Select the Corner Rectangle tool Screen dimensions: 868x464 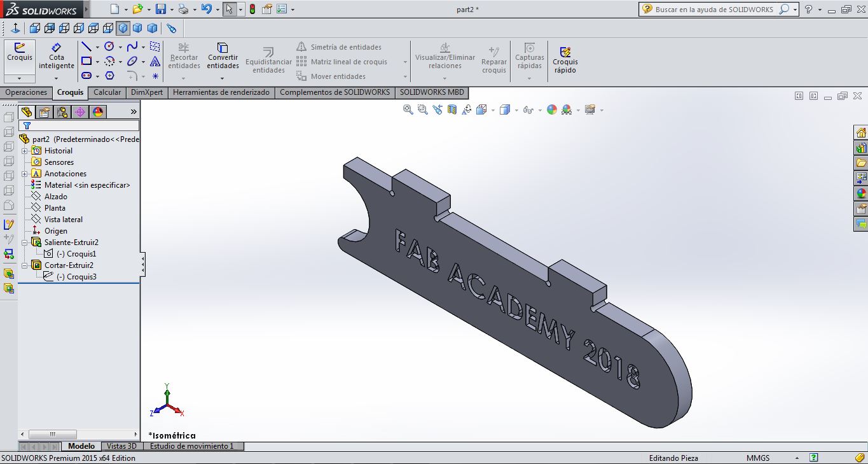[86, 62]
